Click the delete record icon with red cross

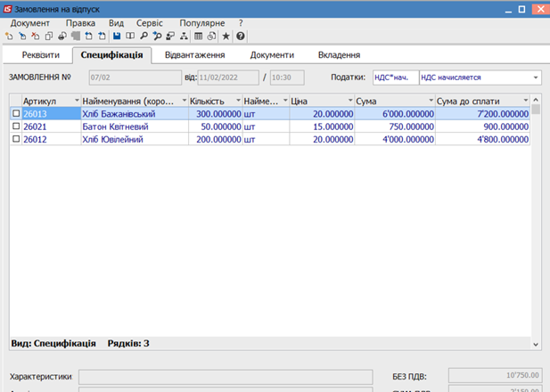coord(36,37)
